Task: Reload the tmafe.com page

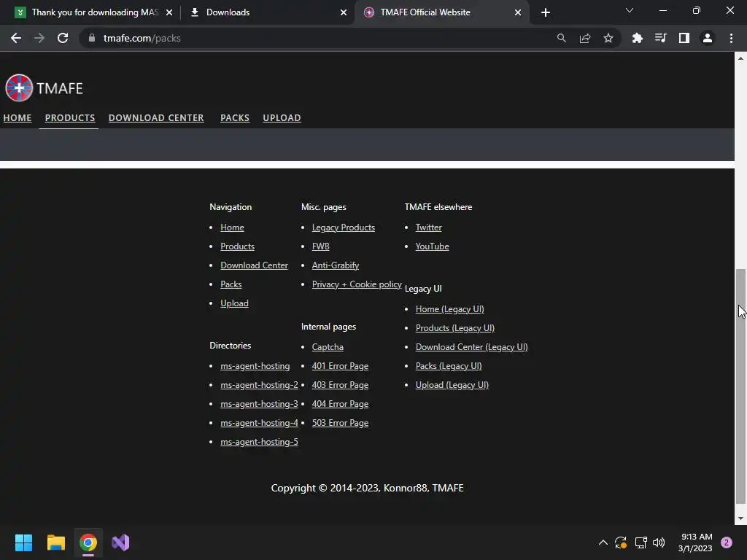Action: click(63, 38)
